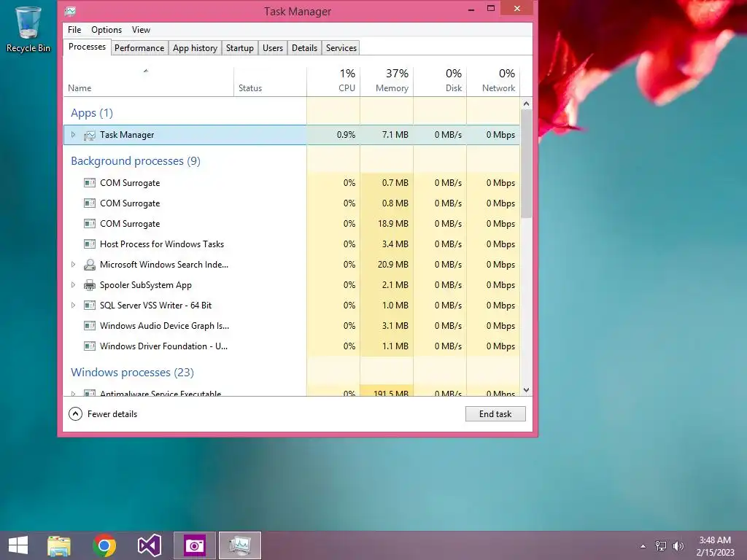
Task: Click the process list scrollbar thumb
Action: point(526,163)
